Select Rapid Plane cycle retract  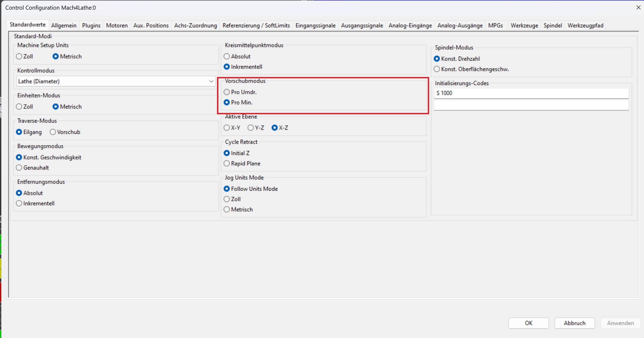(x=242, y=163)
